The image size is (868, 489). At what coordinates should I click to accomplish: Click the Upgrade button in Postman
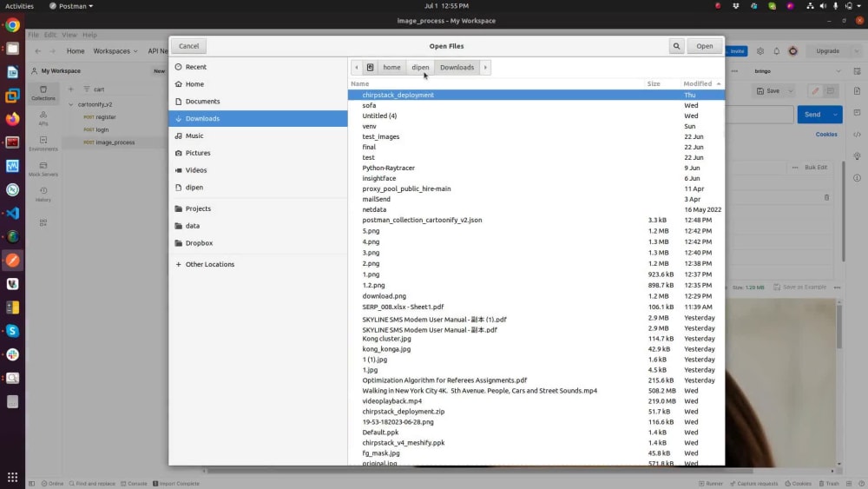[827, 51]
